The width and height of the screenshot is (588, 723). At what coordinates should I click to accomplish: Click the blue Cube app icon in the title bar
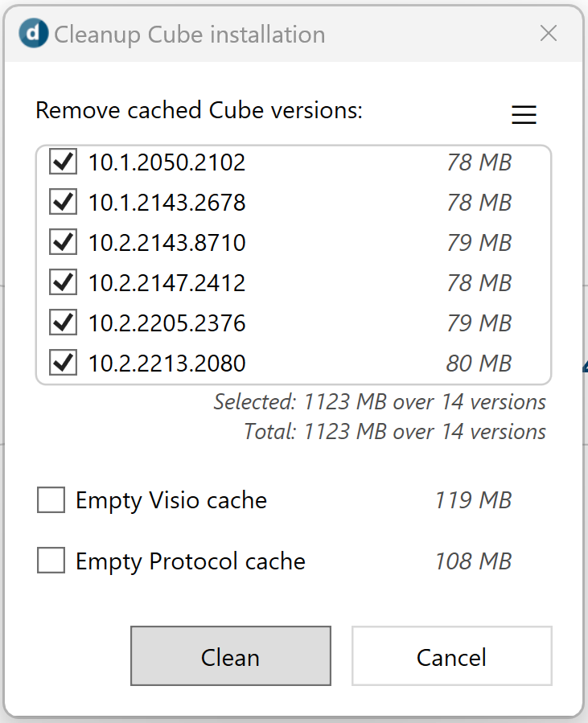(33, 33)
